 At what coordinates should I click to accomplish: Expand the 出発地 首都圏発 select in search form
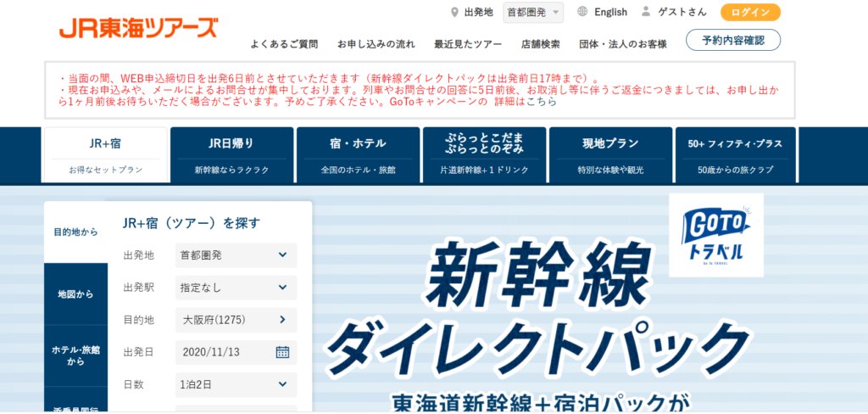pos(236,255)
